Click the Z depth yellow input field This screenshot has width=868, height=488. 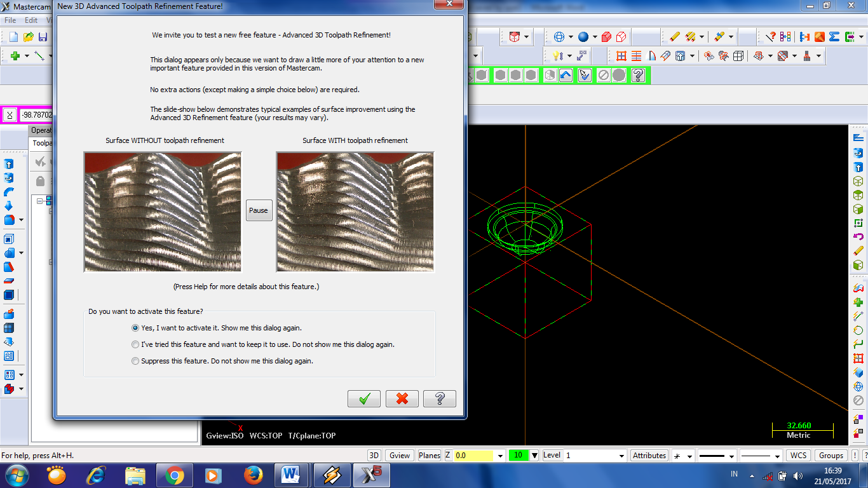473,456
